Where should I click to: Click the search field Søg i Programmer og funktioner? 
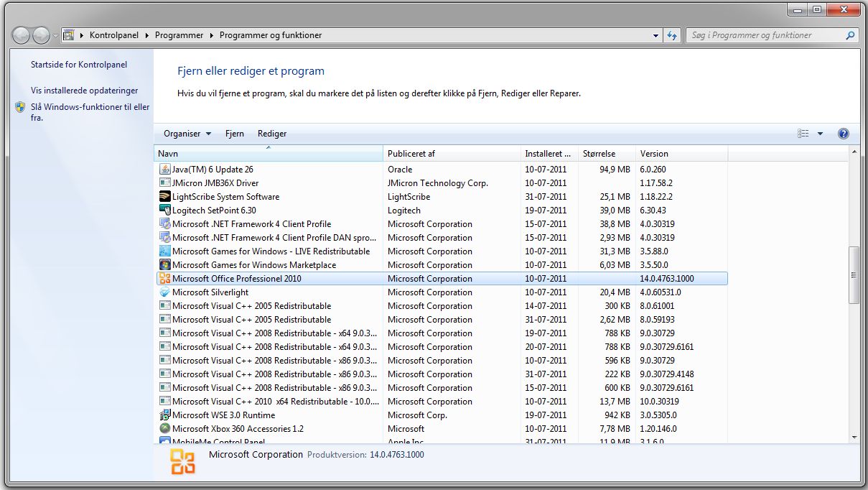click(765, 35)
